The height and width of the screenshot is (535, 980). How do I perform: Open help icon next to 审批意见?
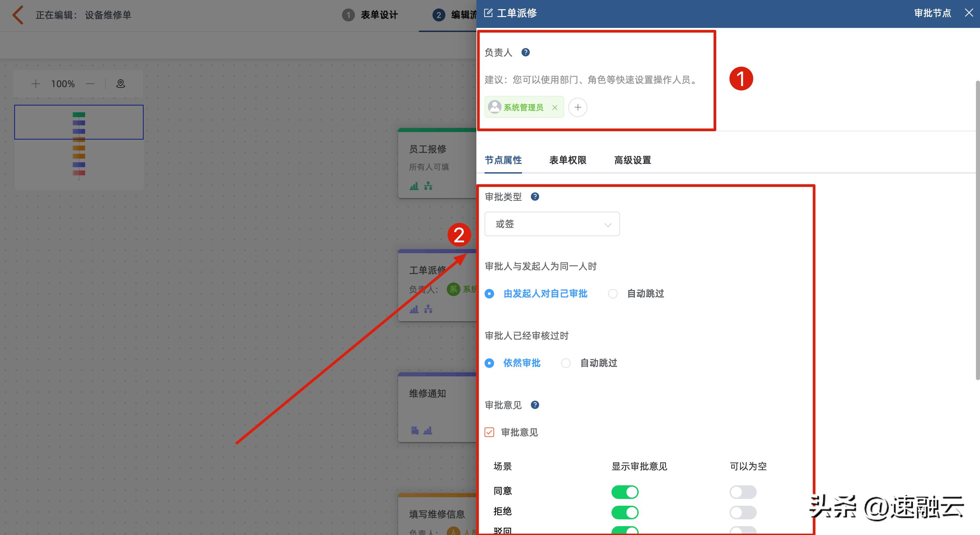point(535,405)
